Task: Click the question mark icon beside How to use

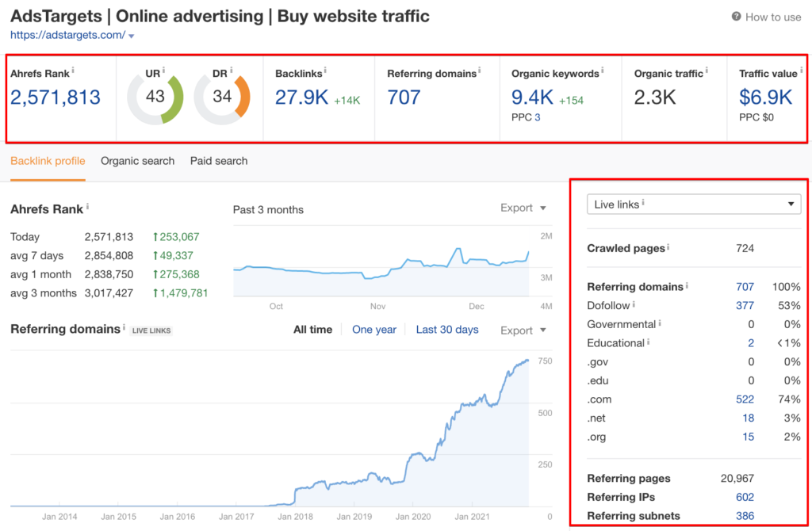Action: tap(736, 17)
